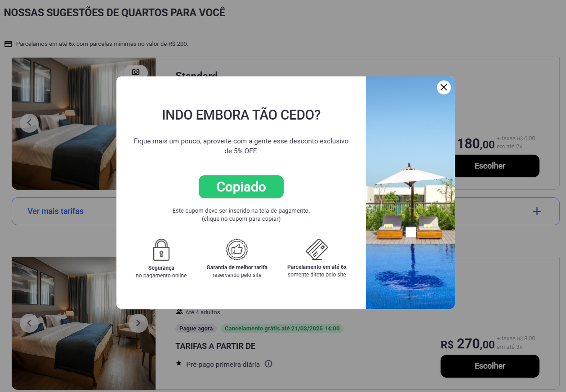This screenshot has height=392, width=566.
Task: Show next photo of second room
Action: click(x=138, y=323)
